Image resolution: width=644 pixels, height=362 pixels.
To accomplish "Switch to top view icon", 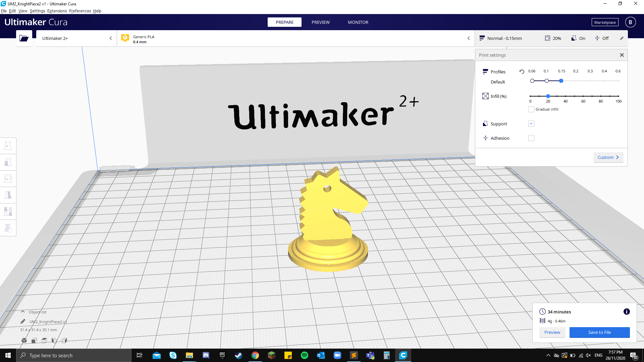I will [x=44, y=341].
